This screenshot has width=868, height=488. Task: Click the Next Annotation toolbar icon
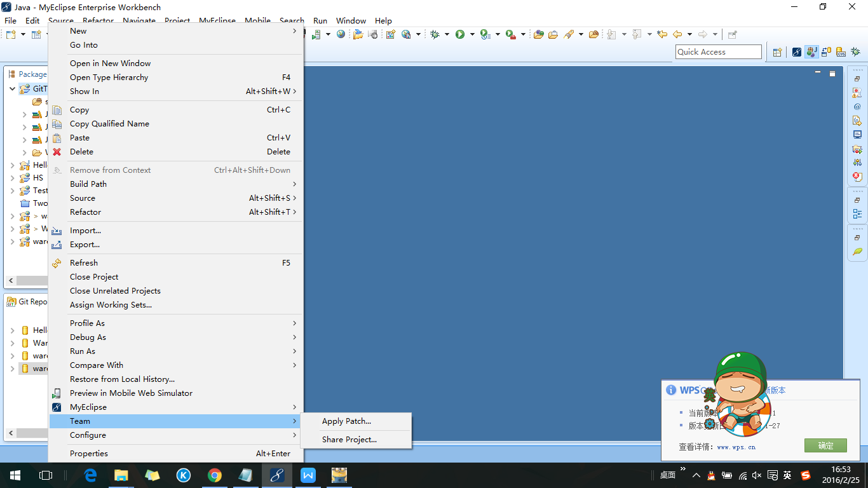[x=611, y=34]
